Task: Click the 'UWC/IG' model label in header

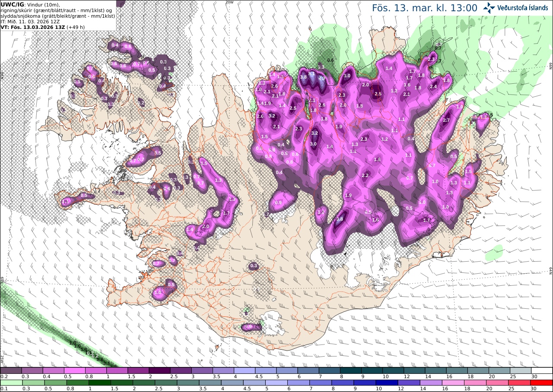Action: pyautogui.click(x=13, y=4)
